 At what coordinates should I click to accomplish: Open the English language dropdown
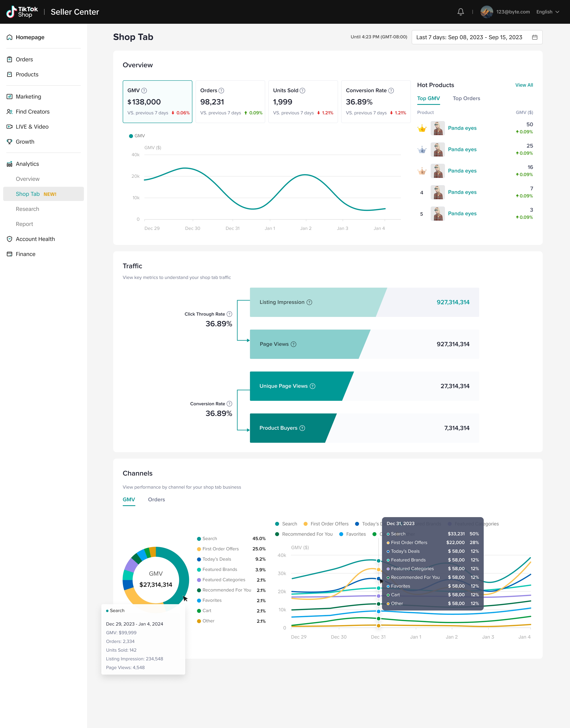click(548, 12)
